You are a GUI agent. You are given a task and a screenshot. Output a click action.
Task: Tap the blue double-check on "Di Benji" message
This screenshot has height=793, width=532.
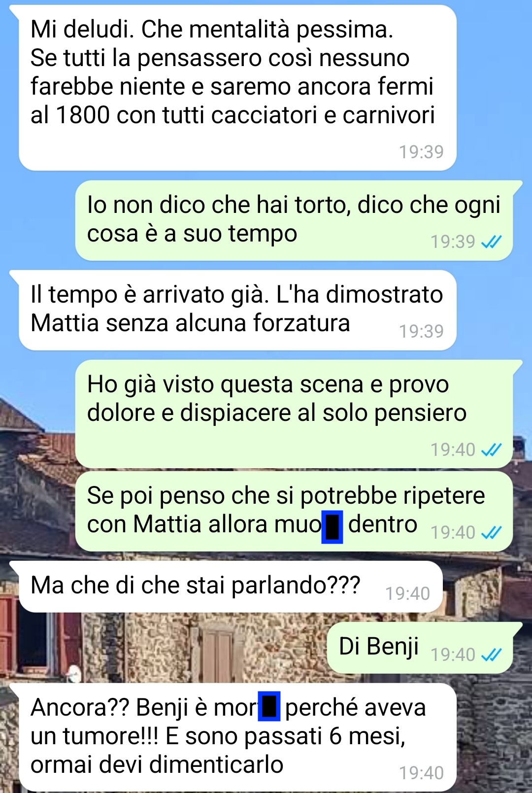[491, 655]
